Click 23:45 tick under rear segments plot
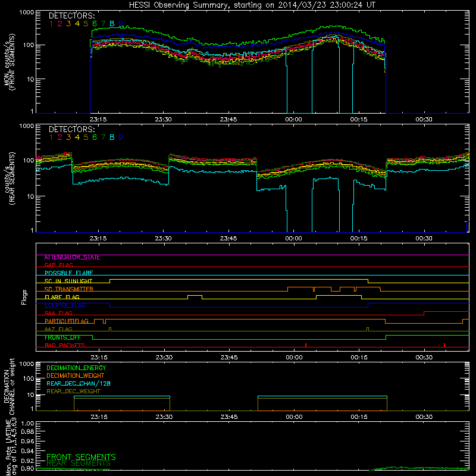The image size is (476, 476). [228, 239]
